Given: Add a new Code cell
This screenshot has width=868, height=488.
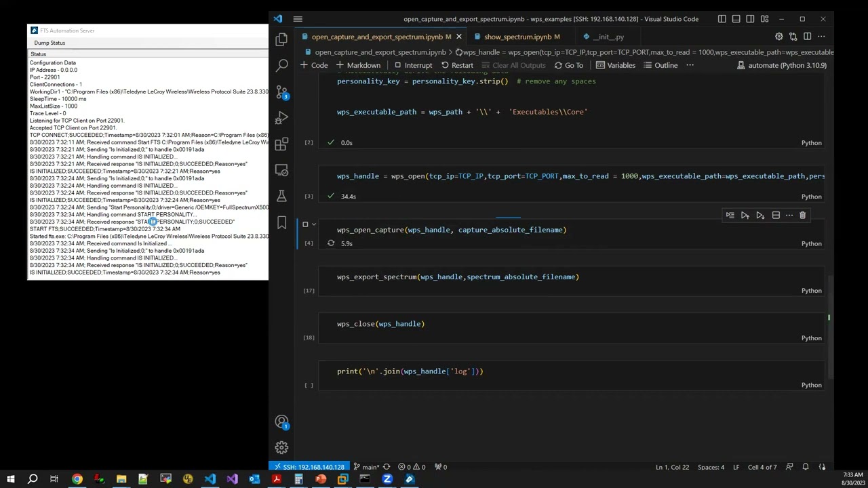Looking at the screenshot, I should pos(314,65).
